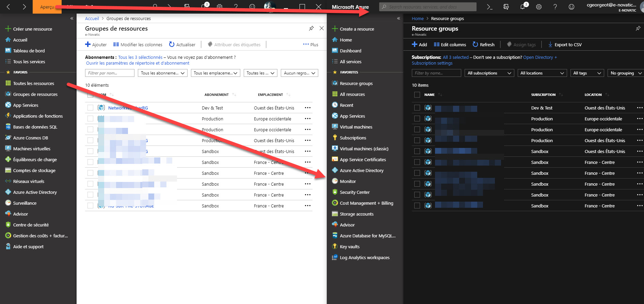Click Accueil breadcrumb in light portal
644x304 pixels.
(x=92, y=19)
